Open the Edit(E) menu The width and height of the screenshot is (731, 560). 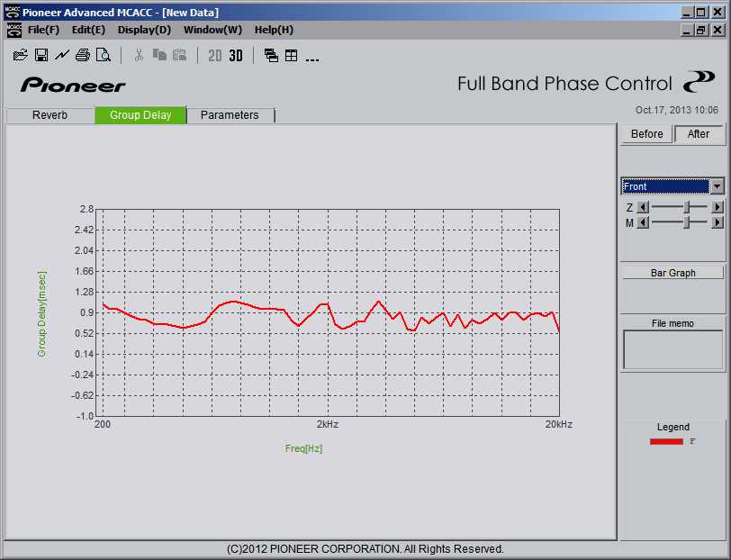click(88, 30)
